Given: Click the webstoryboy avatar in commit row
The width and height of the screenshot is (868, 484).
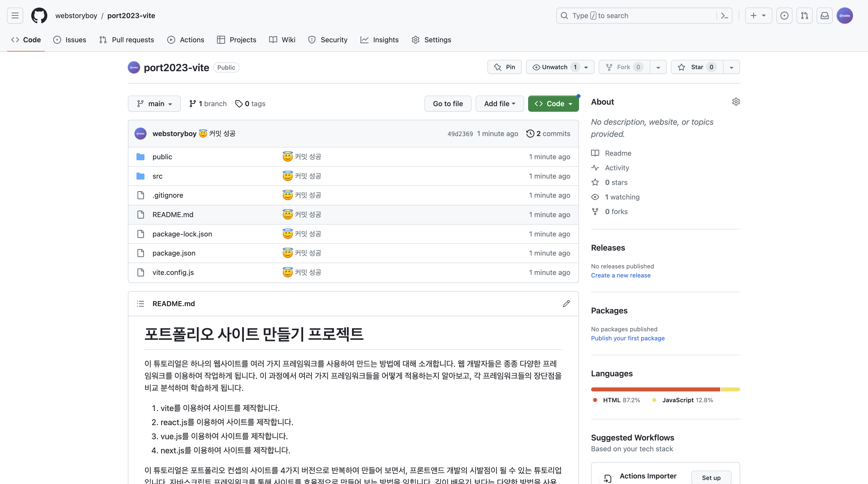Looking at the screenshot, I should pyautogui.click(x=140, y=134).
